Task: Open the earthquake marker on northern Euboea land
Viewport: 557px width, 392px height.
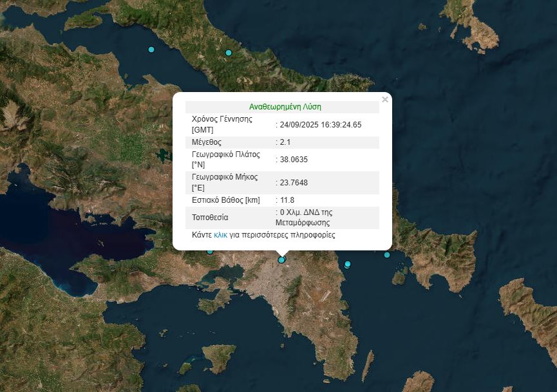Action: [229, 53]
